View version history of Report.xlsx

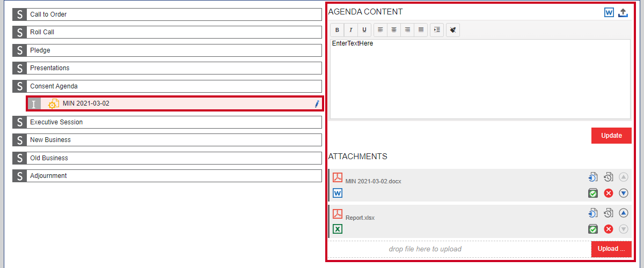[x=608, y=213]
